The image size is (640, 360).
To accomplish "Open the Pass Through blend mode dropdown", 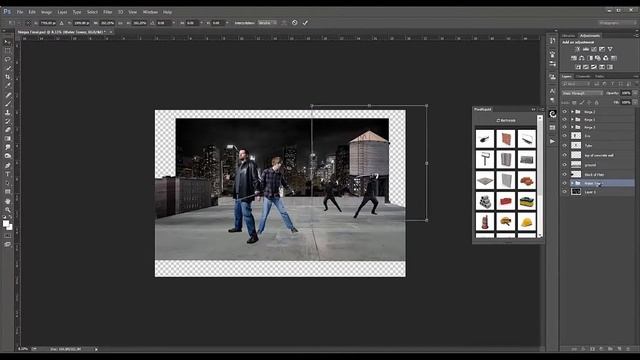I will click(582, 93).
